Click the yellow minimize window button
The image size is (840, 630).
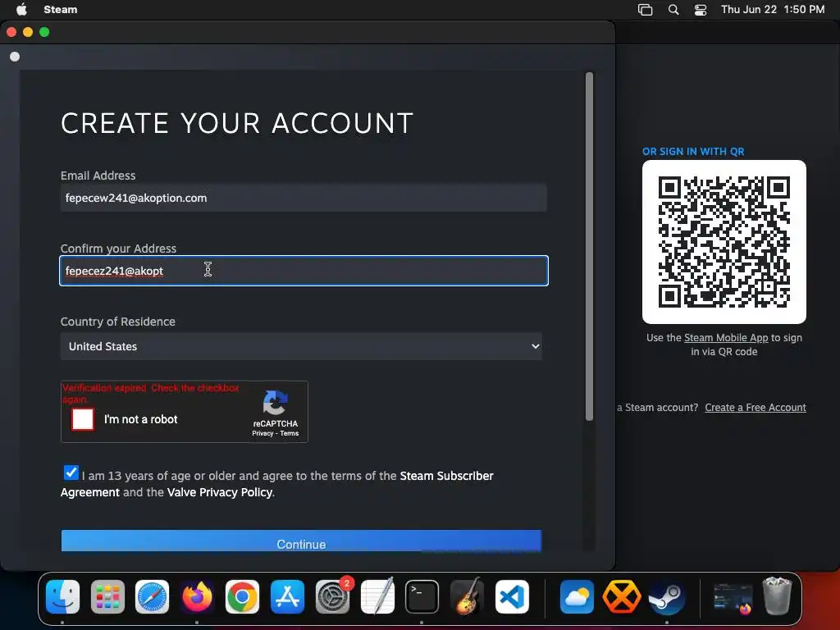click(28, 32)
